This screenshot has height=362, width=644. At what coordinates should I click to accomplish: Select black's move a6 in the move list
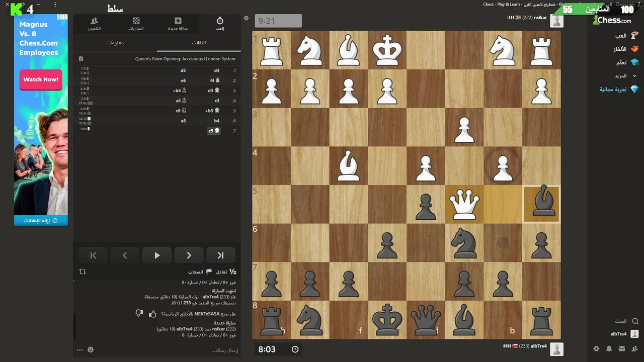(x=183, y=121)
